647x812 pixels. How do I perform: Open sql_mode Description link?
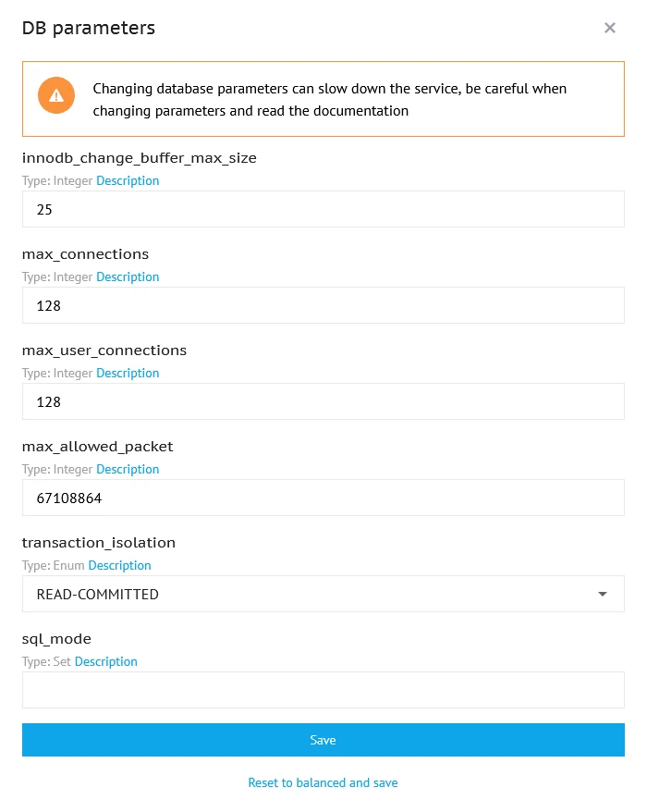point(105,662)
